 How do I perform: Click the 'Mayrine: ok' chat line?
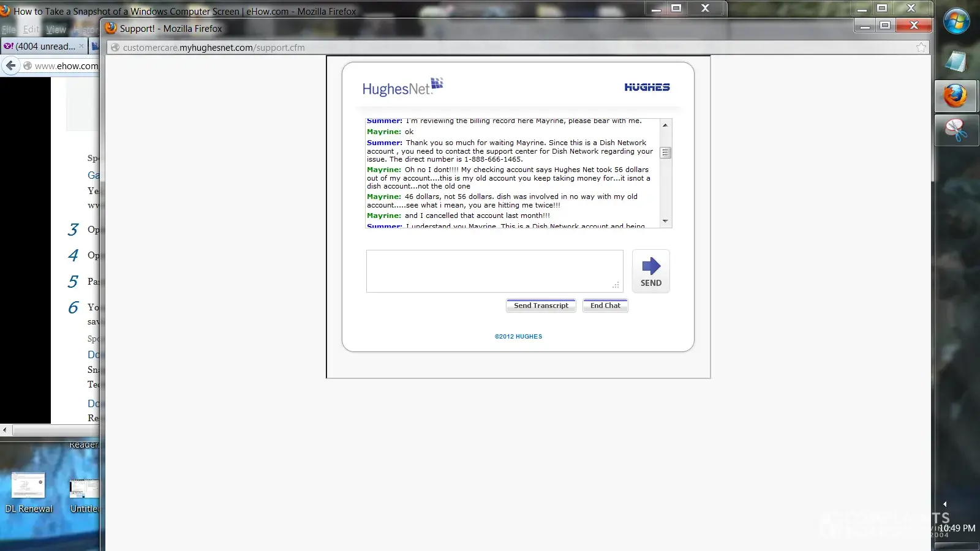click(x=390, y=132)
